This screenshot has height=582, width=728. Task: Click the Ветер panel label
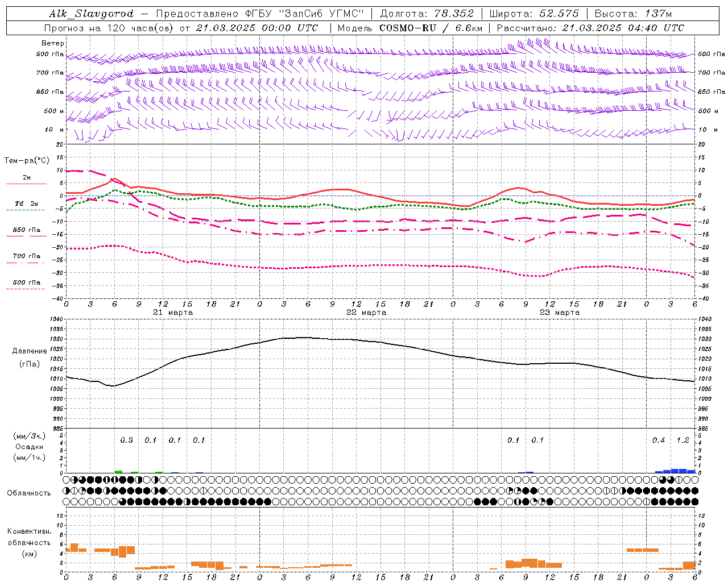(x=53, y=43)
